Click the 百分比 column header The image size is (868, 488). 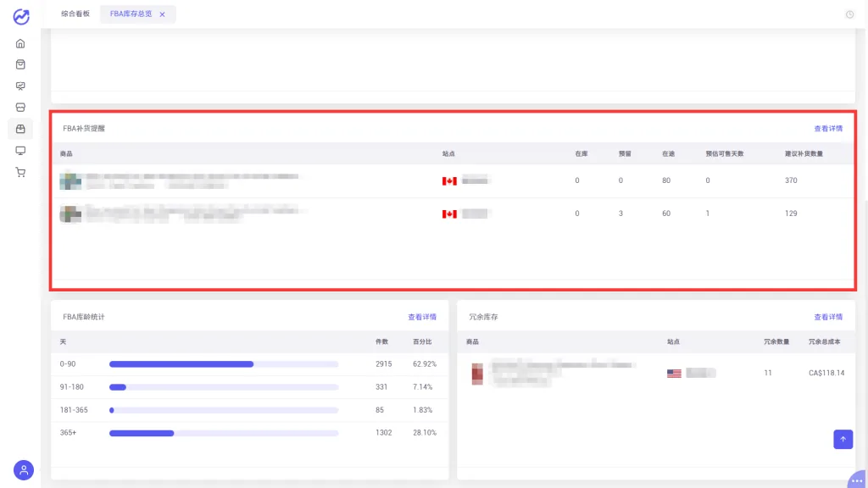(422, 342)
